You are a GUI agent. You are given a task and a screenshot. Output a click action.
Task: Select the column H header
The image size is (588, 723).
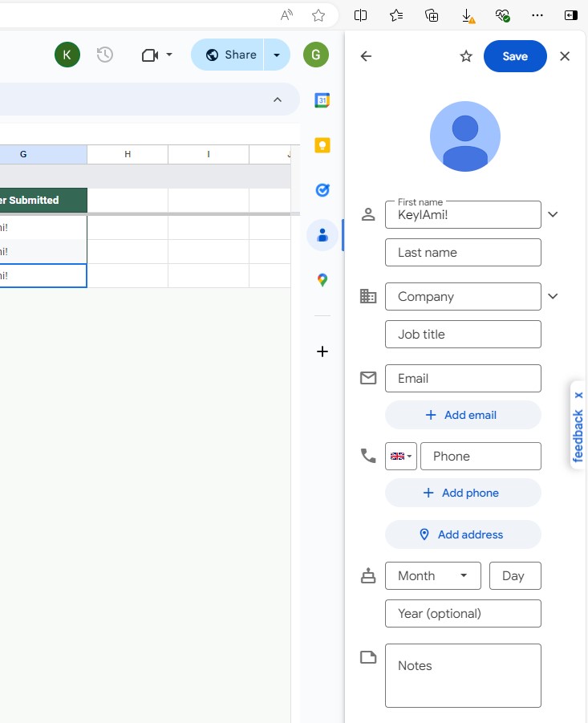tap(128, 154)
